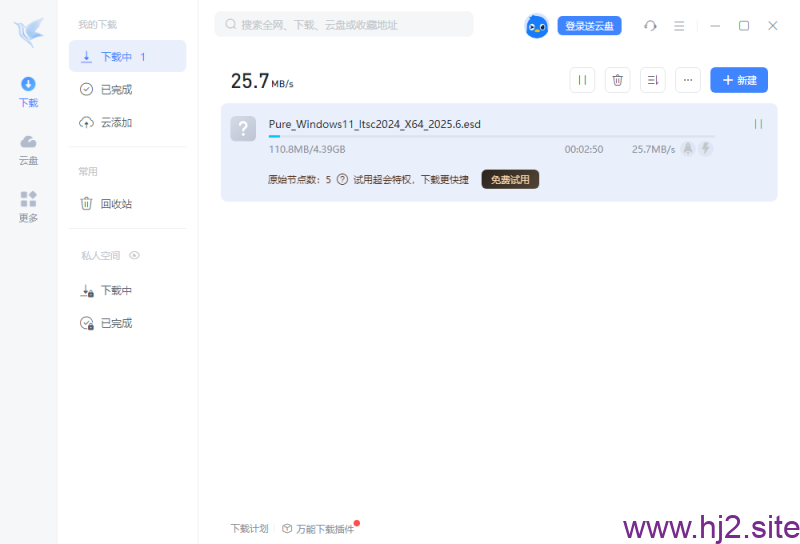The image size is (800, 544).
Task: Click 新建 to create new task
Action: pos(739,80)
